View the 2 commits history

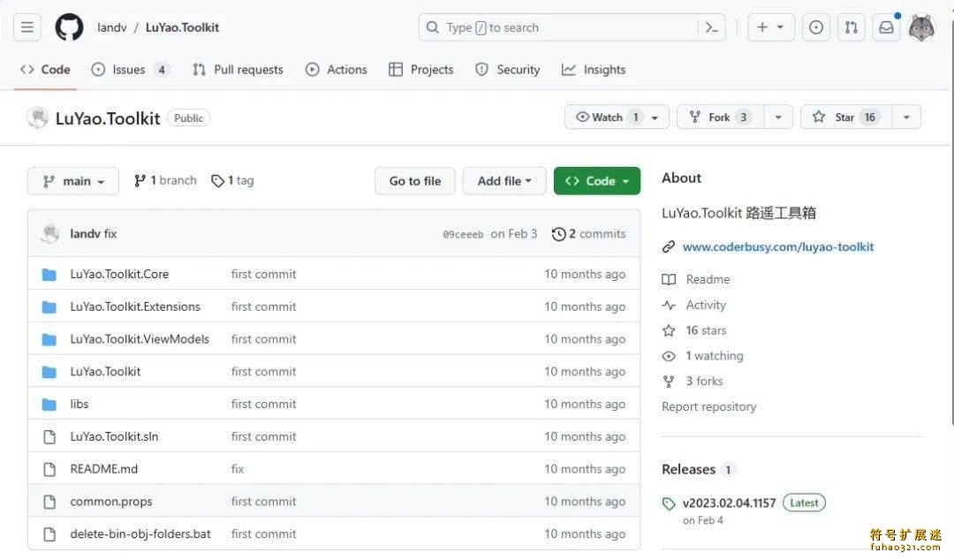click(589, 234)
